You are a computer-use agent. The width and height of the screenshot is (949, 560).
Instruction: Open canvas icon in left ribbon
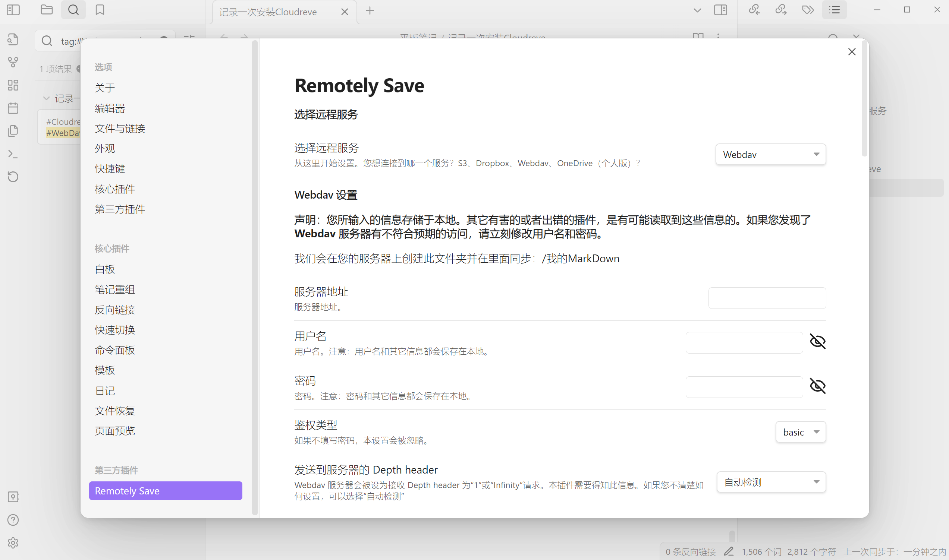(13, 85)
